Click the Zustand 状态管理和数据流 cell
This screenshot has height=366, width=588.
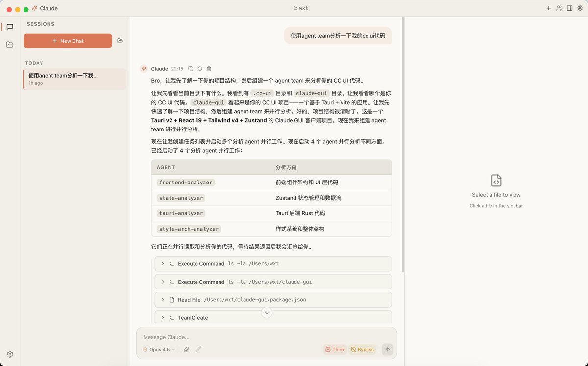coord(308,198)
